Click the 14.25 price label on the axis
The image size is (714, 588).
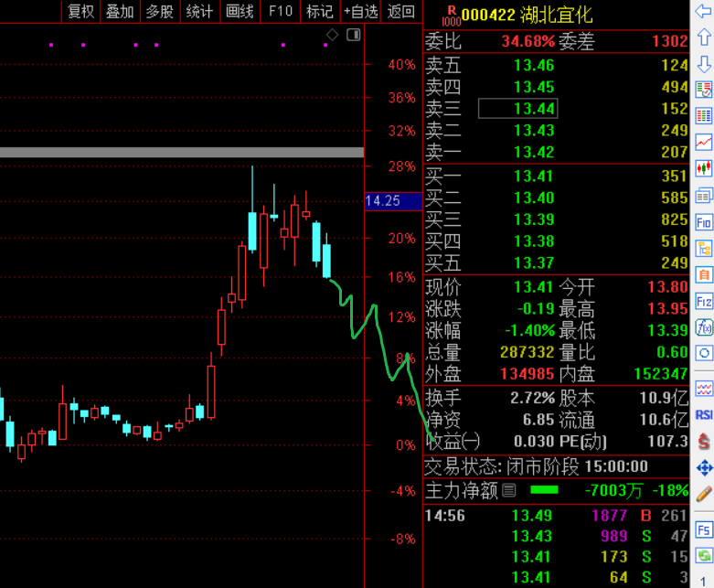point(393,201)
